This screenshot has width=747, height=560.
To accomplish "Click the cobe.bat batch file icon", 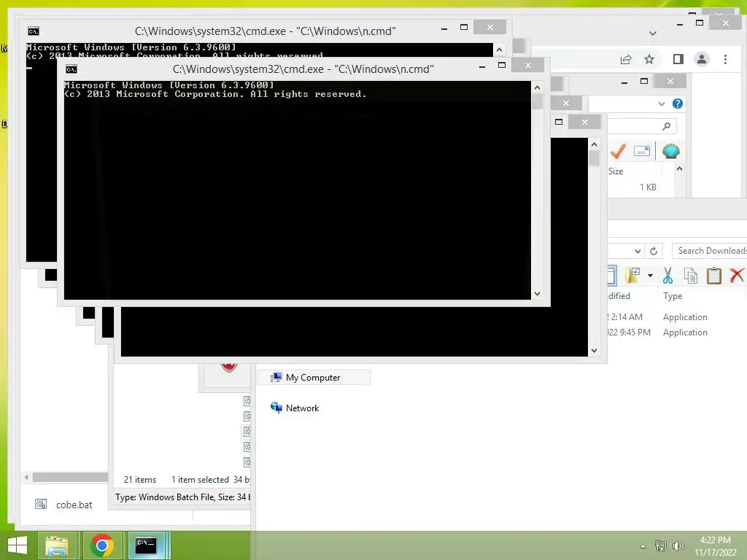I will 41,504.
